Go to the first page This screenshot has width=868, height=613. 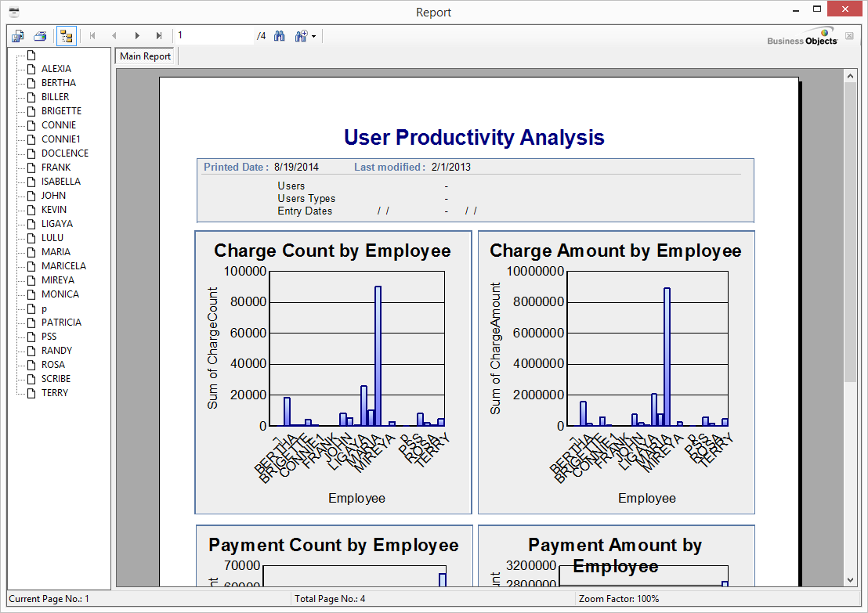point(92,36)
